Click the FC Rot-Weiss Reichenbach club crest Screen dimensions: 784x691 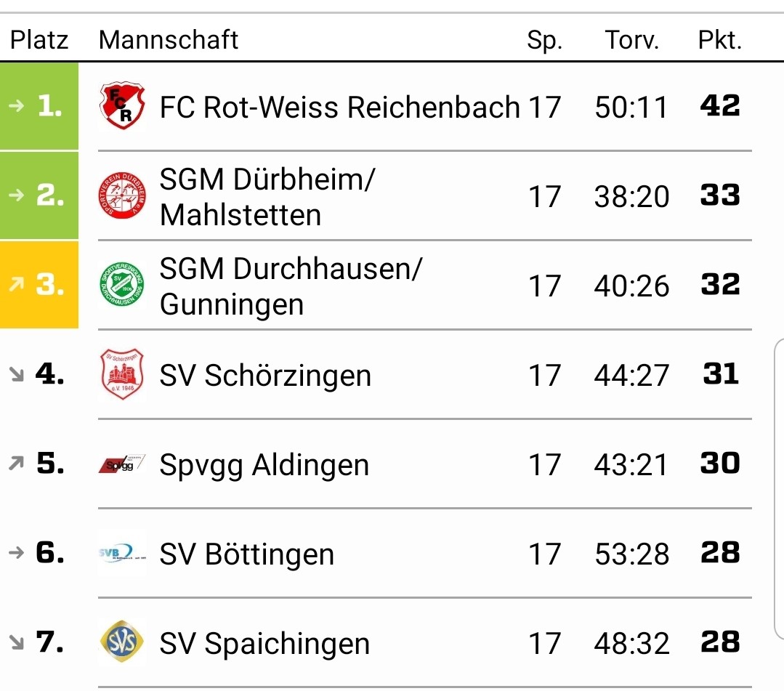[x=121, y=106]
